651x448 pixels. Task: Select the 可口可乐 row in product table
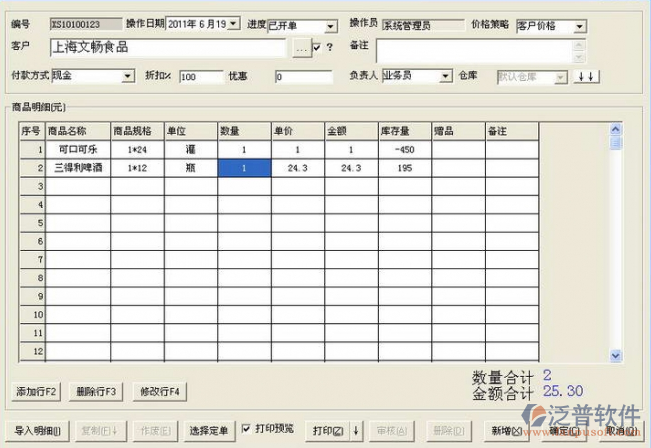[x=78, y=150]
